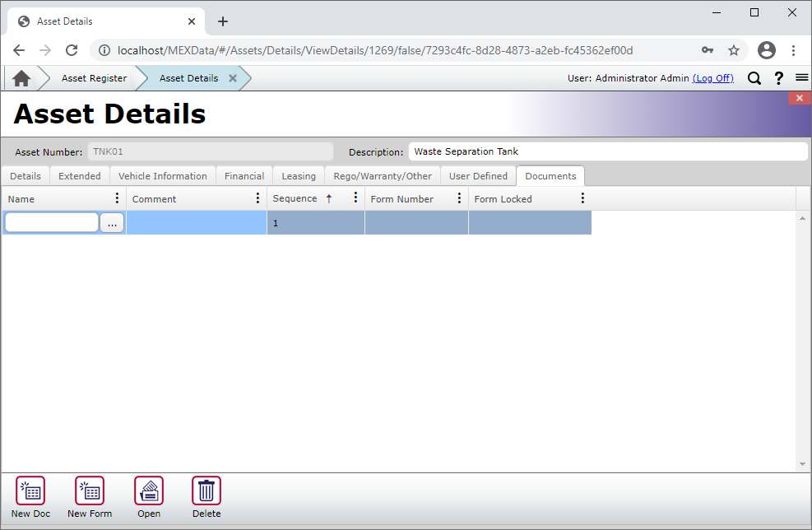Open the search magnifier in the header
Image resolution: width=812 pixels, height=530 pixels.
[754, 78]
